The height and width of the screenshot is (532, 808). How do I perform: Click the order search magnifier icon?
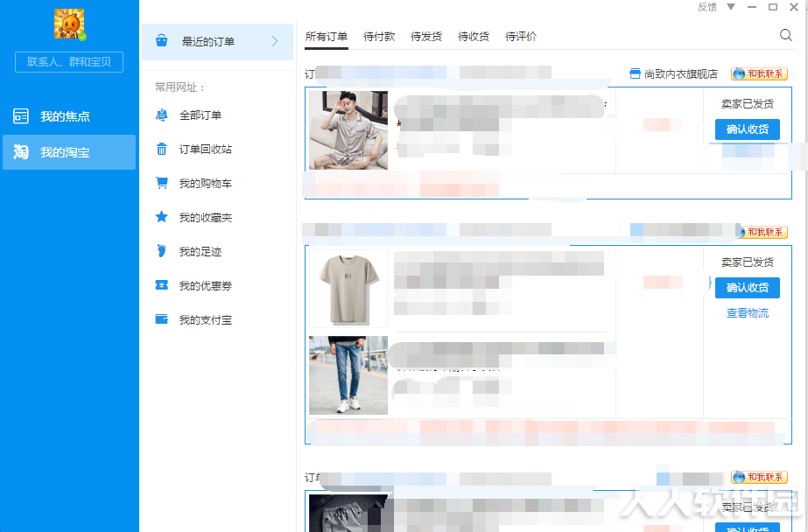tap(786, 35)
